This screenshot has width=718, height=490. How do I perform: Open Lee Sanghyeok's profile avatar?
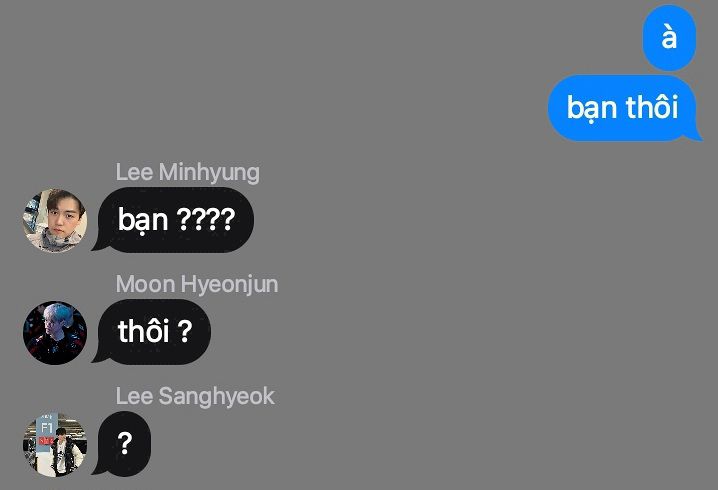point(55,445)
